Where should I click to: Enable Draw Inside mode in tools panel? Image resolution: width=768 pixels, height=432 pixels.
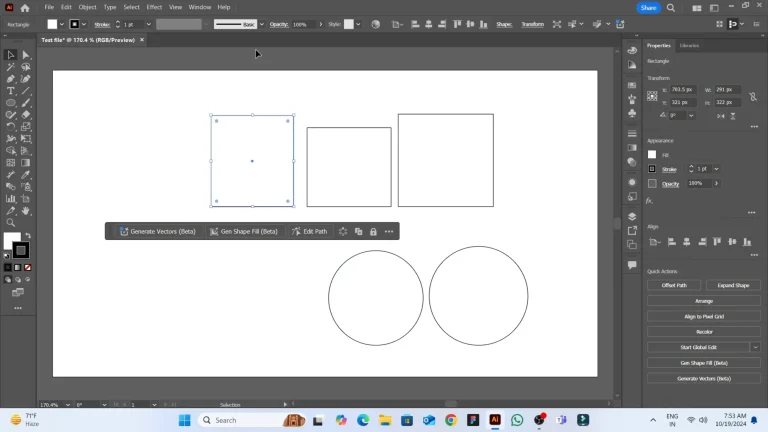tap(27, 280)
